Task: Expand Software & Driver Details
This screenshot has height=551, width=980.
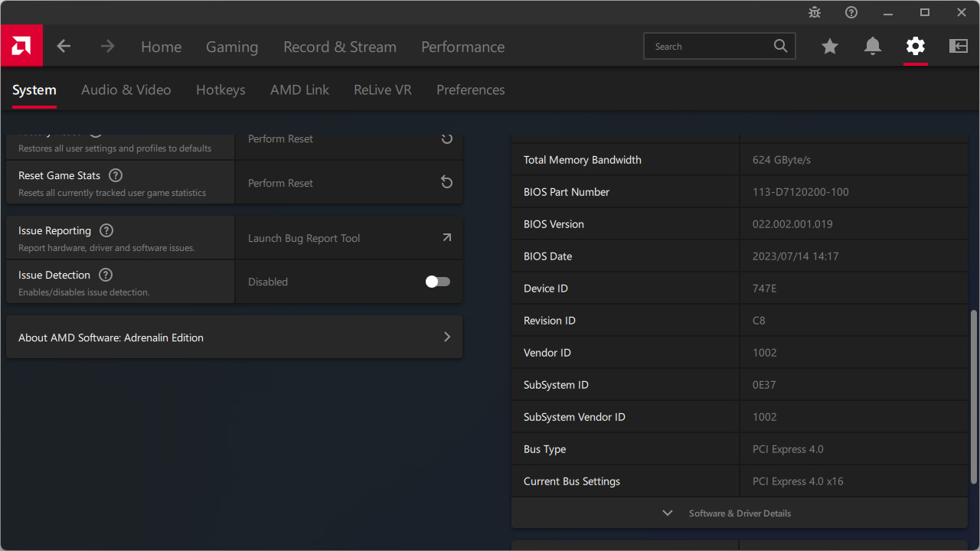Action: point(739,514)
